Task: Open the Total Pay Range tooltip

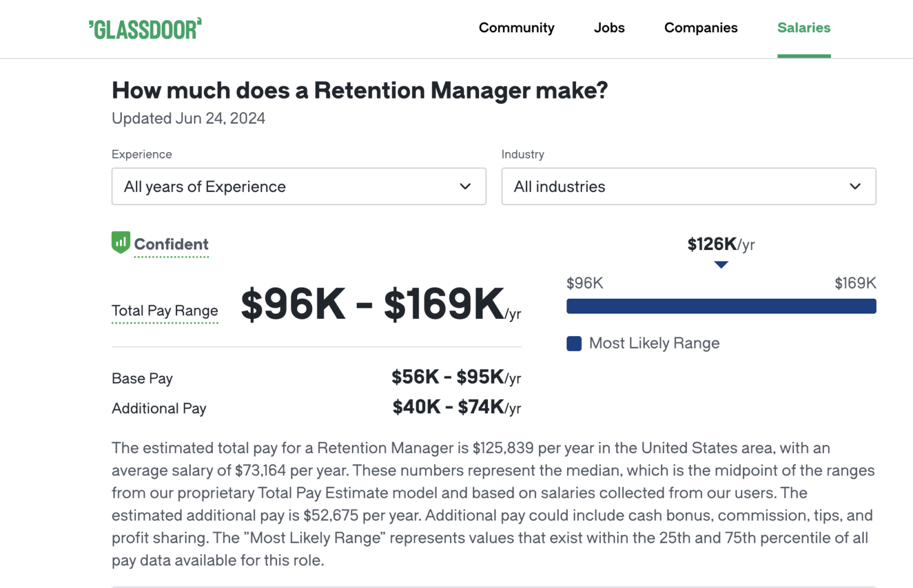Action: [x=165, y=310]
